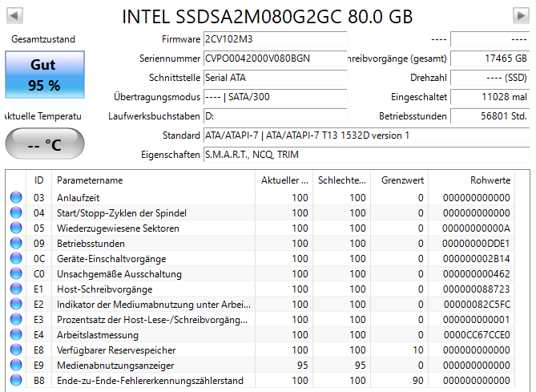Click current value 95 in Medienabnutzungsanzeiger row
Image resolution: width=536 pixels, height=392 pixels.
point(303,366)
